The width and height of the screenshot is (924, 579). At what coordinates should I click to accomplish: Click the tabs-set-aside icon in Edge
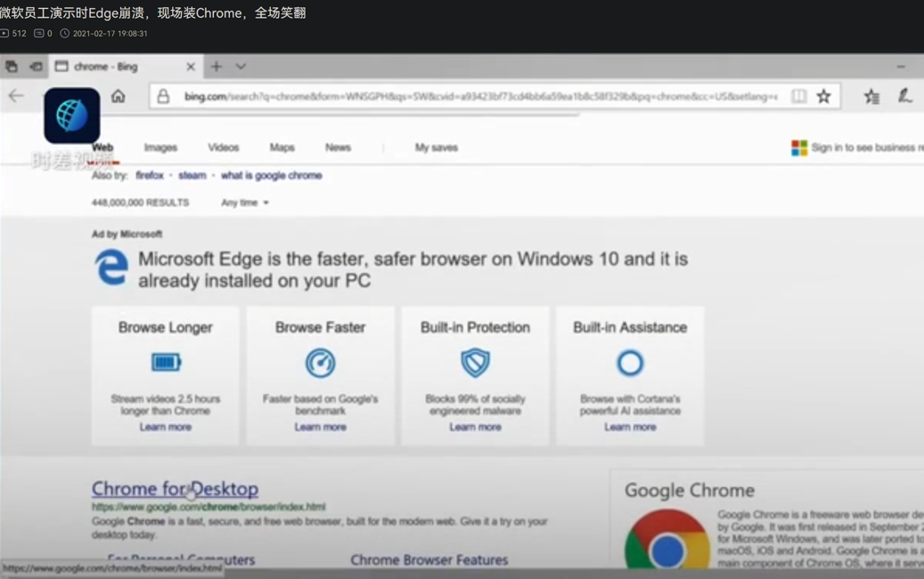[12, 67]
